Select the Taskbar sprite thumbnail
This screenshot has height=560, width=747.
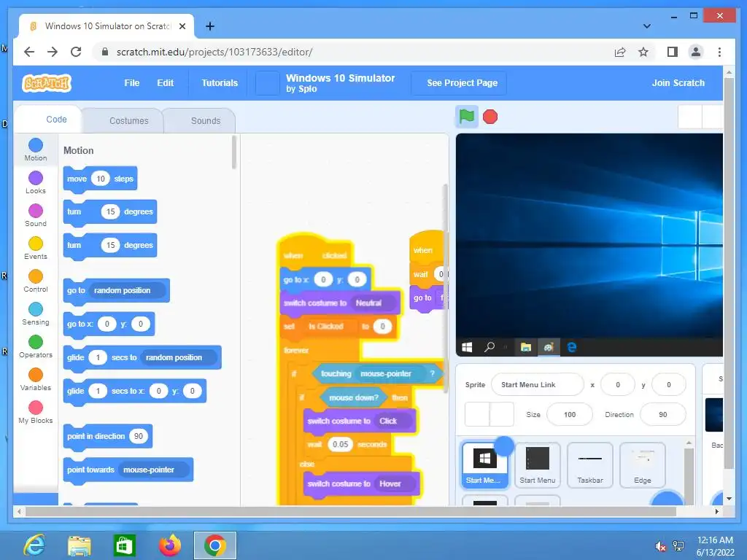click(x=589, y=464)
